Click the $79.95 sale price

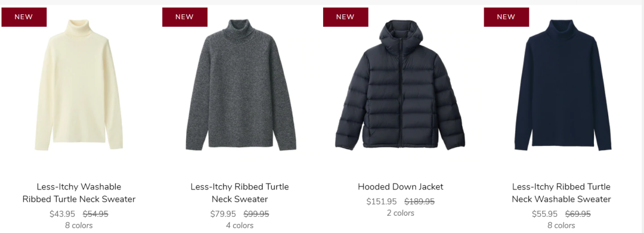tap(223, 214)
